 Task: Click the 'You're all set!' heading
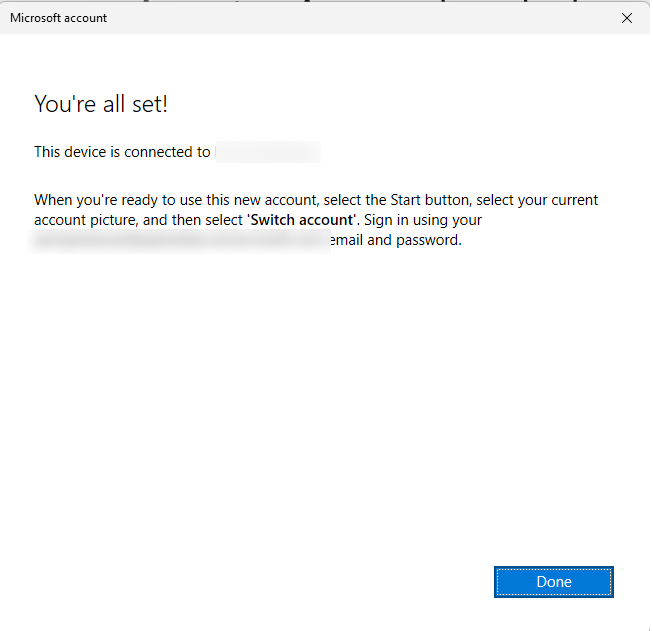click(x=101, y=104)
